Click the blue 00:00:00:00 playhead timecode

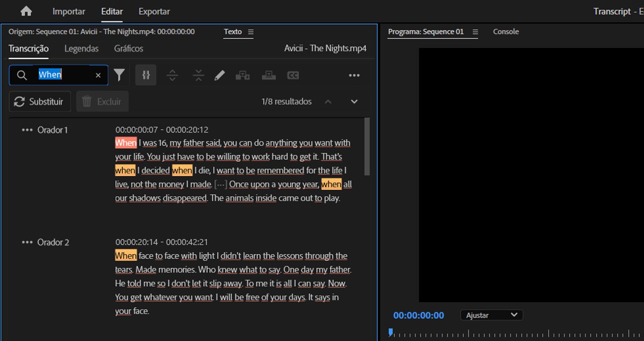pyautogui.click(x=419, y=315)
